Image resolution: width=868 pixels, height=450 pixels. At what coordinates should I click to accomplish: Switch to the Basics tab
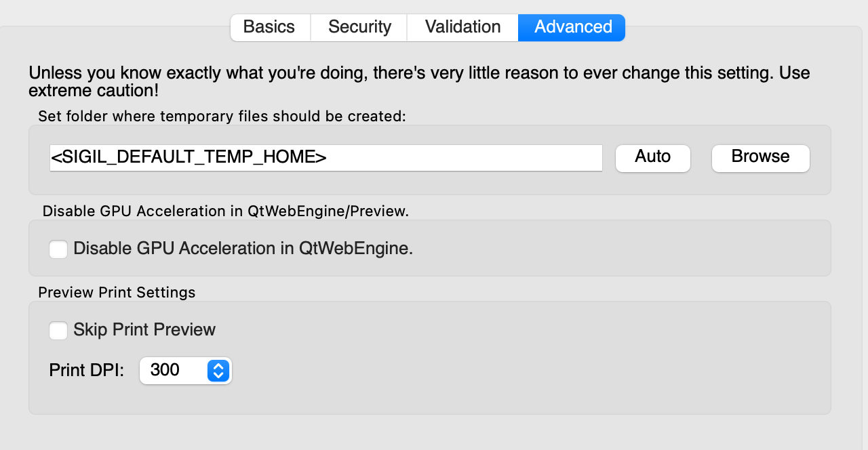click(269, 27)
